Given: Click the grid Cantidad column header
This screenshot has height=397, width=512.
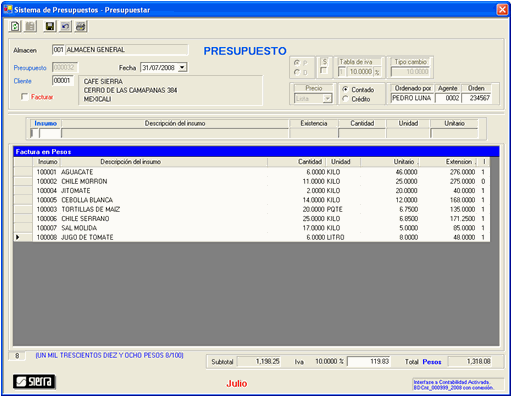Looking at the screenshot, I should tap(297, 162).
